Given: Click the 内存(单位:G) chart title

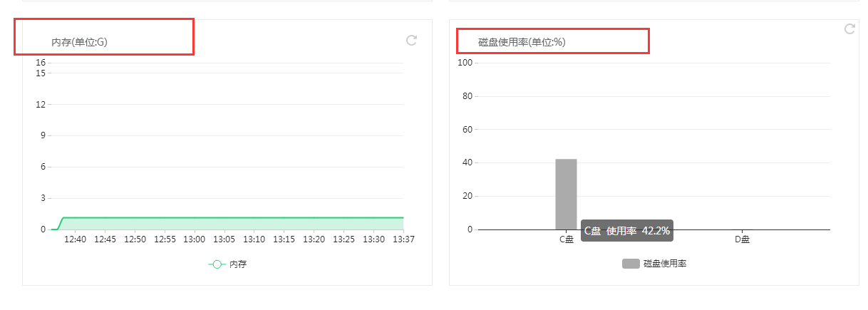Looking at the screenshot, I should coord(79,43).
